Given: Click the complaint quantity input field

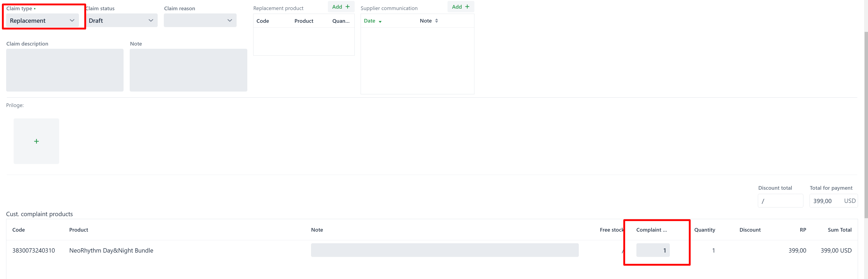Looking at the screenshot, I should coord(653,250).
